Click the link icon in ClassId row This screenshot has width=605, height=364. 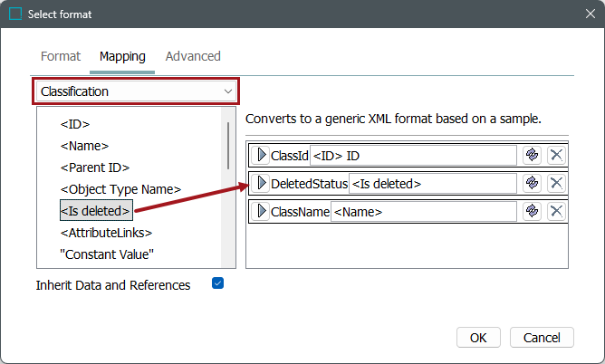[x=533, y=155]
